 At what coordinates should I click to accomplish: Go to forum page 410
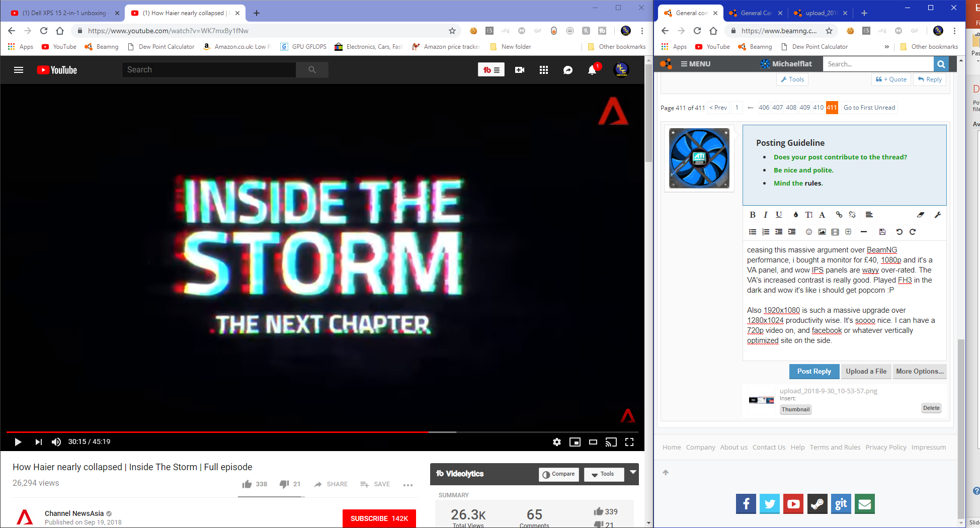click(x=819, y=108)
